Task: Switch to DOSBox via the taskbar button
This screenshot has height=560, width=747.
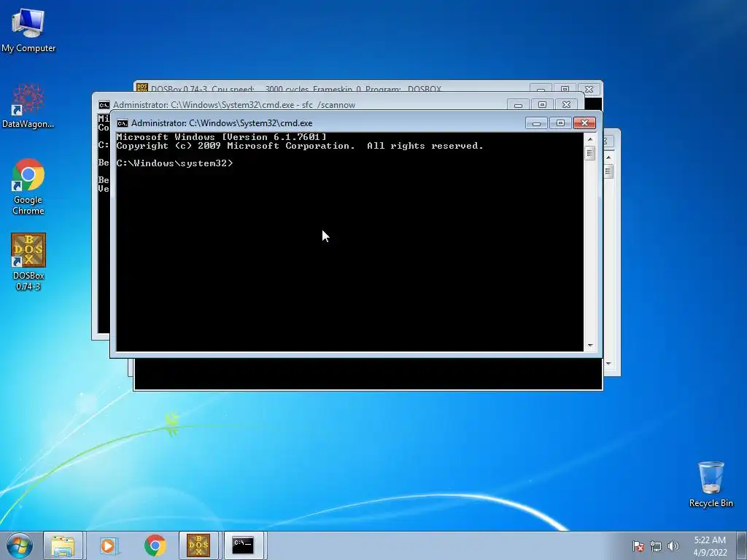Action: click(198, 545)
